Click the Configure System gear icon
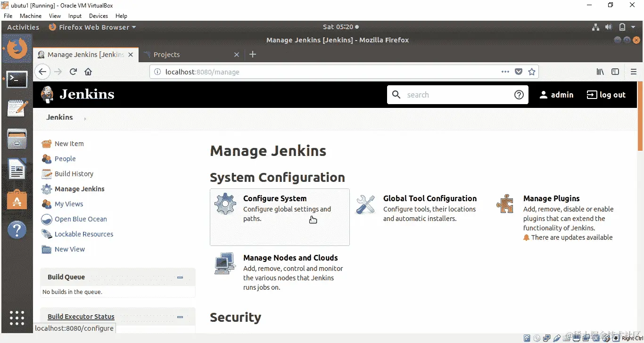The height and width of the screenshot is (343, 644). (x=225, y=204)
